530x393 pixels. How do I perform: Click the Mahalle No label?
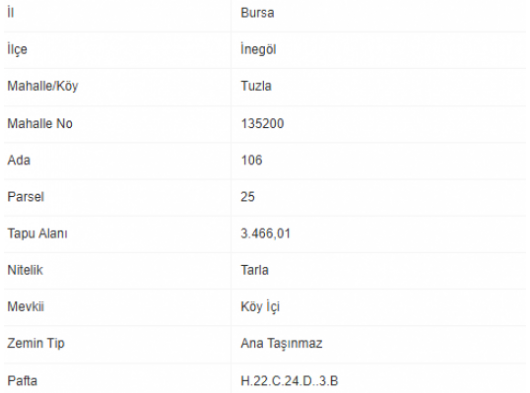tap(40, 123)
